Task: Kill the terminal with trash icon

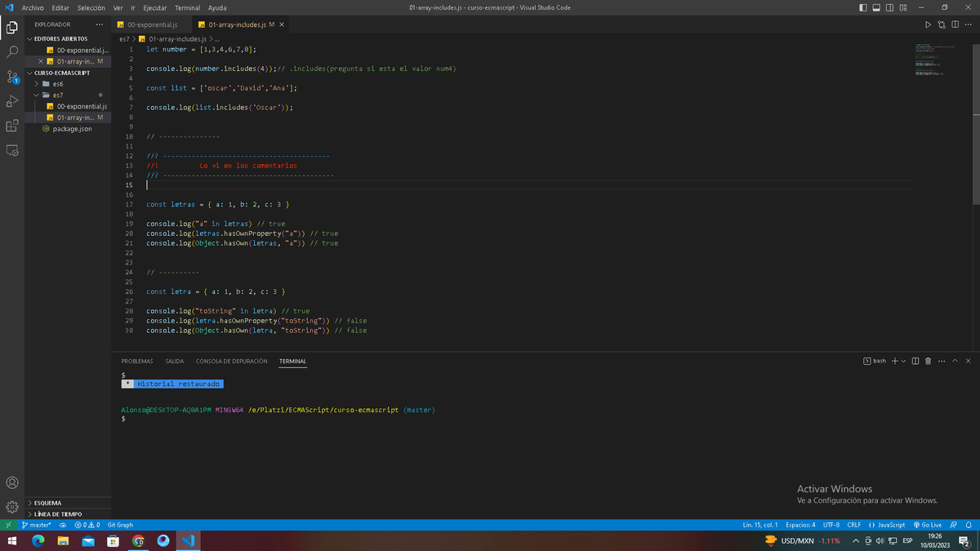Action: 929,361
